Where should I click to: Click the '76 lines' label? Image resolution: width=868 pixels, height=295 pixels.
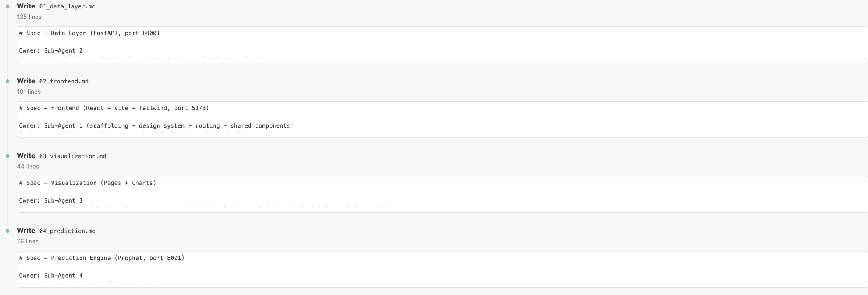tap(28, 241)
